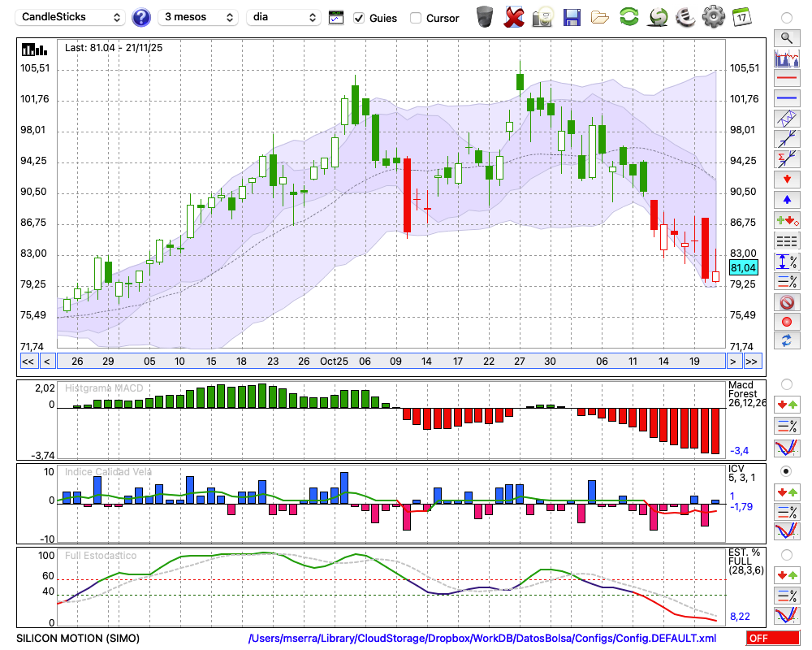Click the dashed lines grid tool
This screenshot has width=812, height=650.
click(x=787, y=241)
